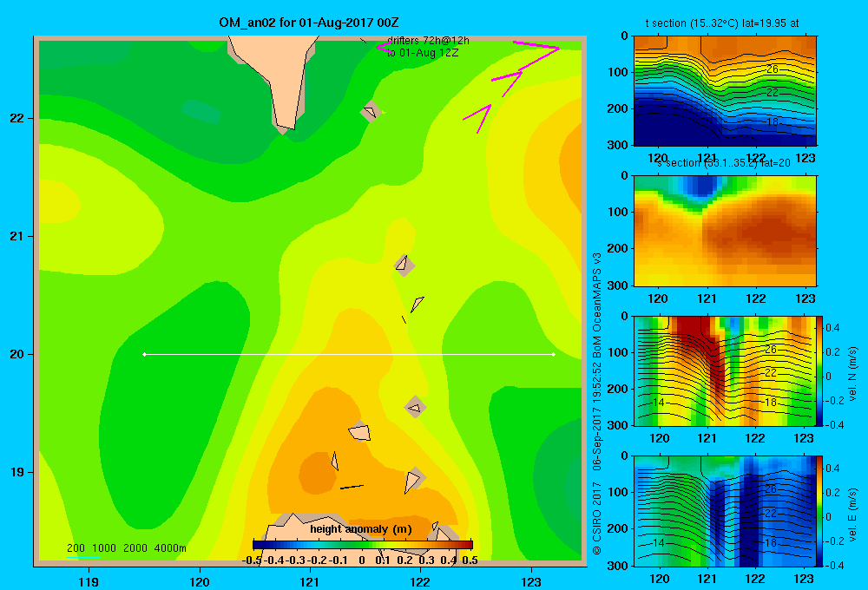Click the 's section' lat=20 title
The height and width of the screenshot is (590, 868).
(x=724, y=163)
